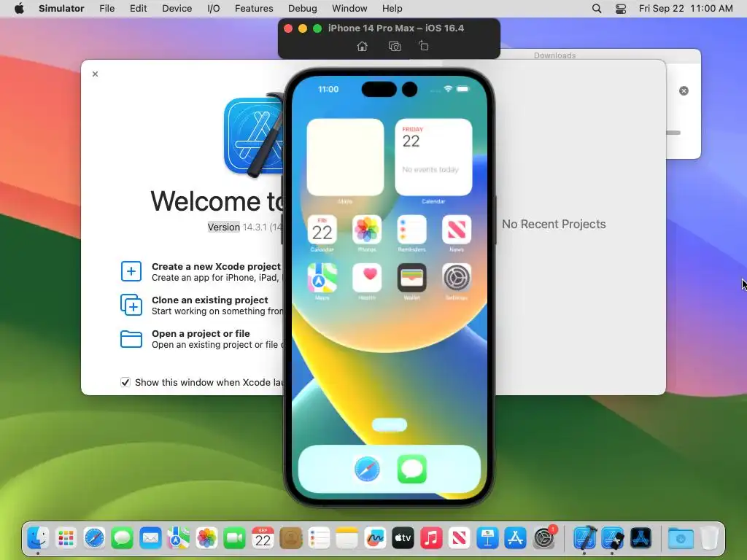Image resolution: width=747 pixels, height=560 pixels.
Task: Open Launchpad in the macOS Dock
Action: [66, 539]
